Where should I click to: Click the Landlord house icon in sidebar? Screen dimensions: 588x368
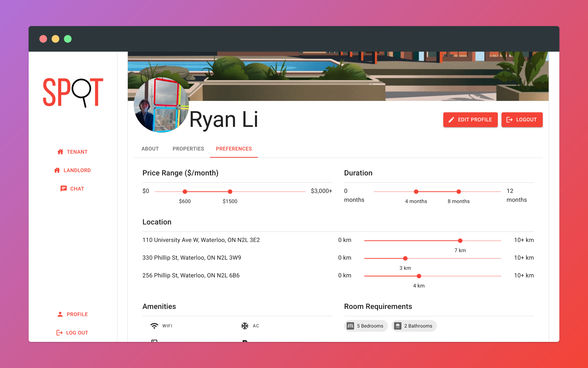point(57,170)
